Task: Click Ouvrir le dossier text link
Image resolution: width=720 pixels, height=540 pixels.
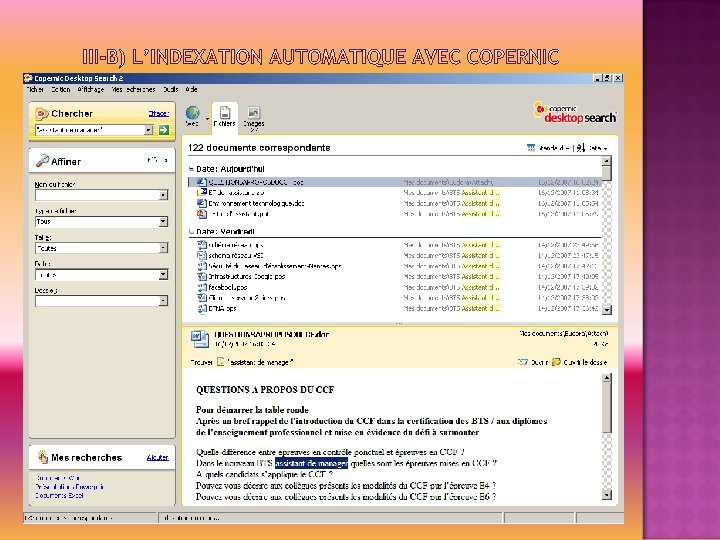Action: (585, 362)
